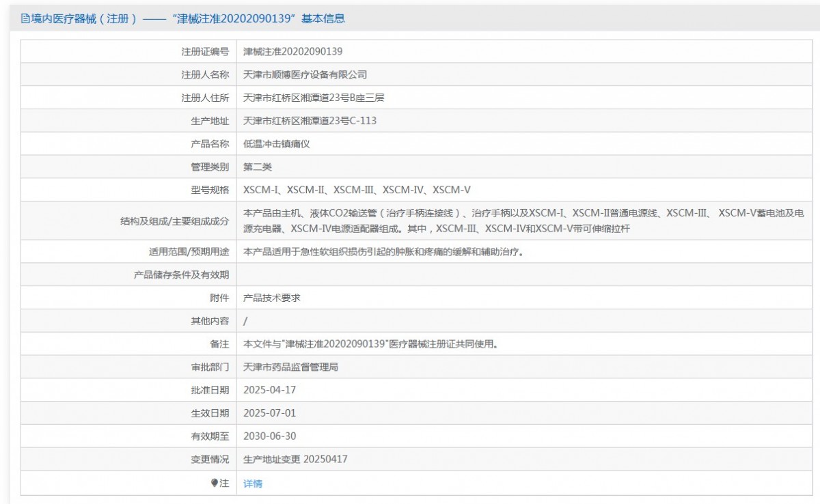Click the lightbulb icon beside 注

[215, 483]
